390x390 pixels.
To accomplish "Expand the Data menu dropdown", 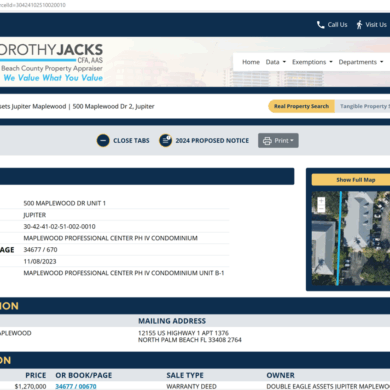I will click(276, 62).
